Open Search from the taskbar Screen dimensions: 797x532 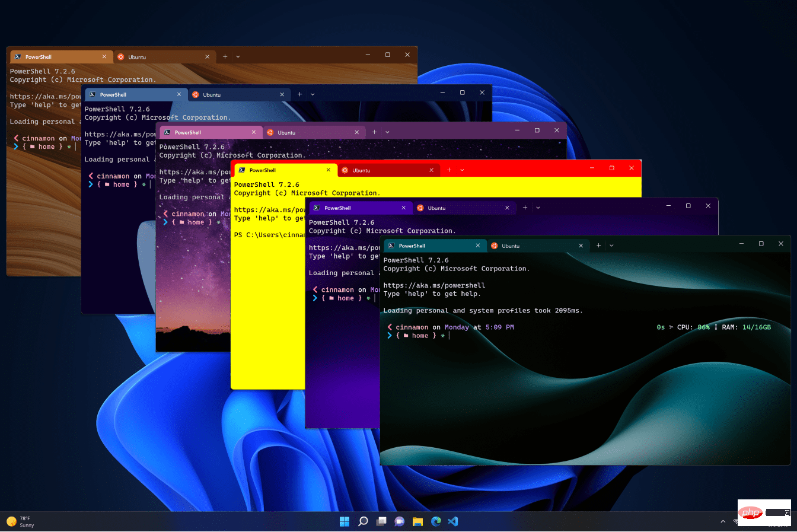coord(363,521)
